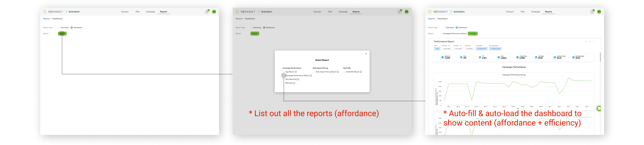Viewport: 644px width, 145px height.
Task: Click info icon next to Geotraffic Report
Action: coord(361,72)
